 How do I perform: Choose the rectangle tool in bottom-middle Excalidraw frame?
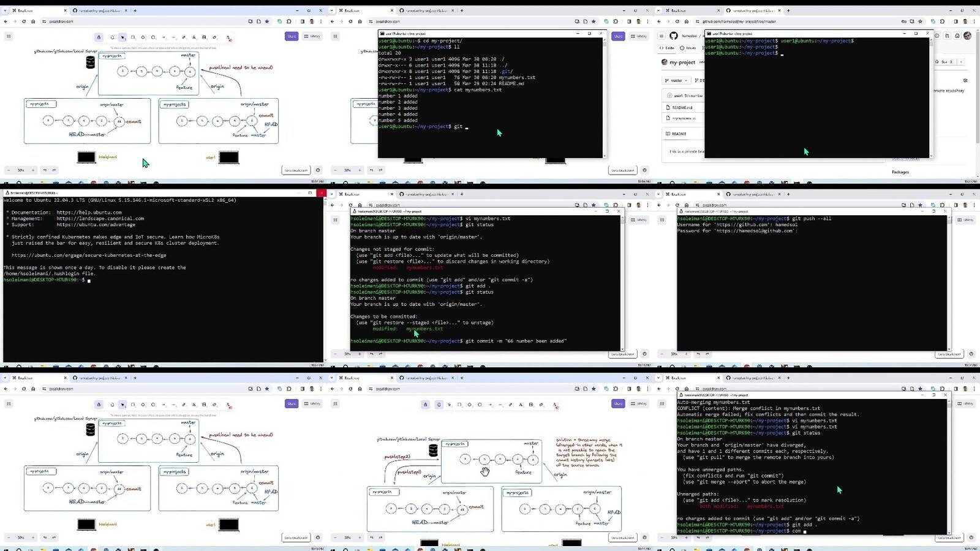click(x=459, y=405)
